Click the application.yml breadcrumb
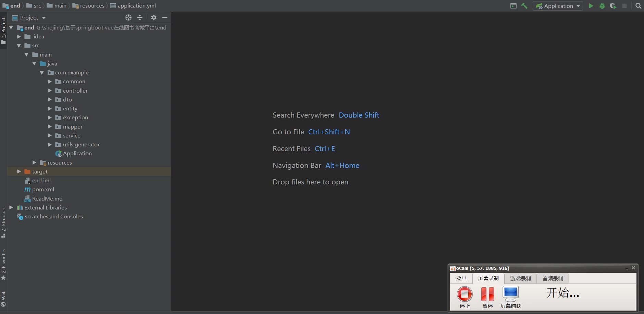 [133, 5]
